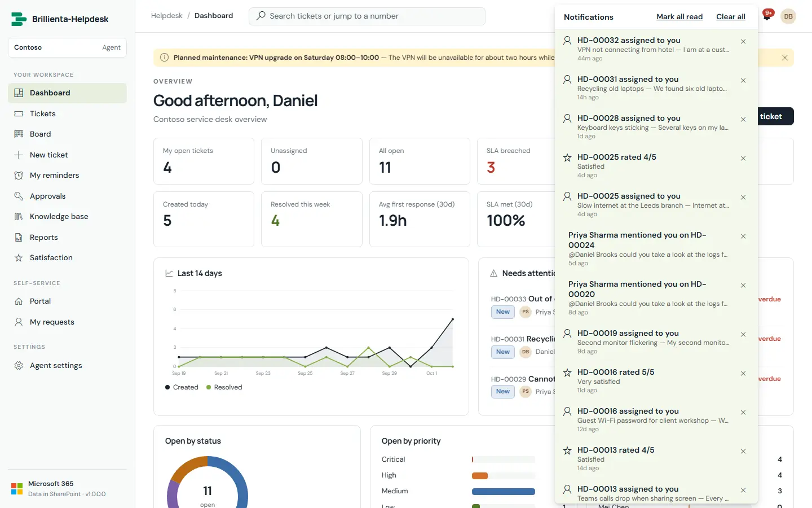Open My requests in the sidebar
This screenshot has height=508, width=812.
67,322
